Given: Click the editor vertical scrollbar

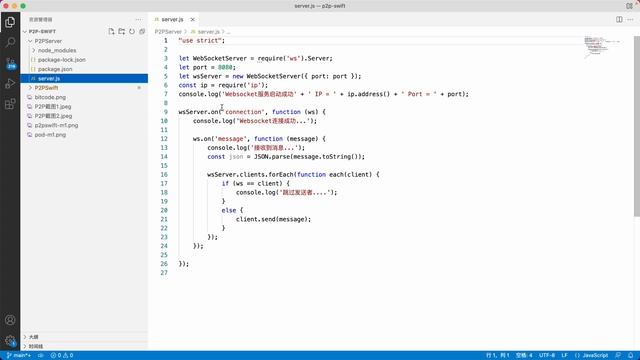Looking at the screenshot, I should (x=637, y=127).
